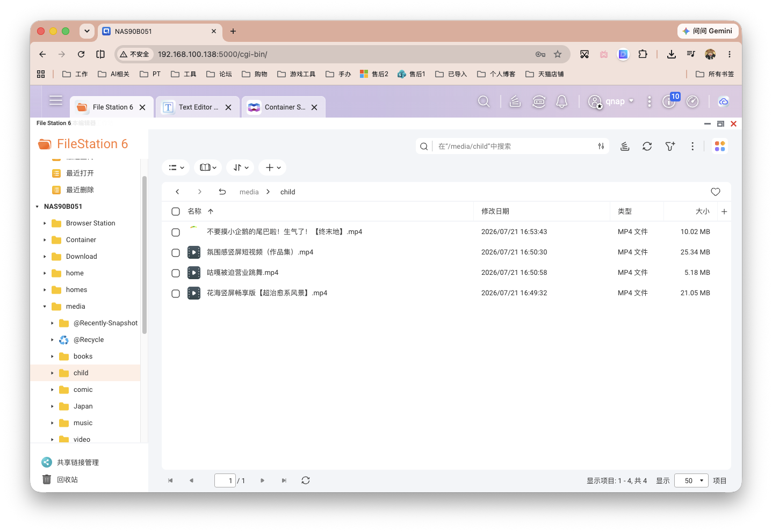This screenshot has height=532, width=772.
Task: Open 共享链接管理 share link management
Action: (x=70, y=462)
